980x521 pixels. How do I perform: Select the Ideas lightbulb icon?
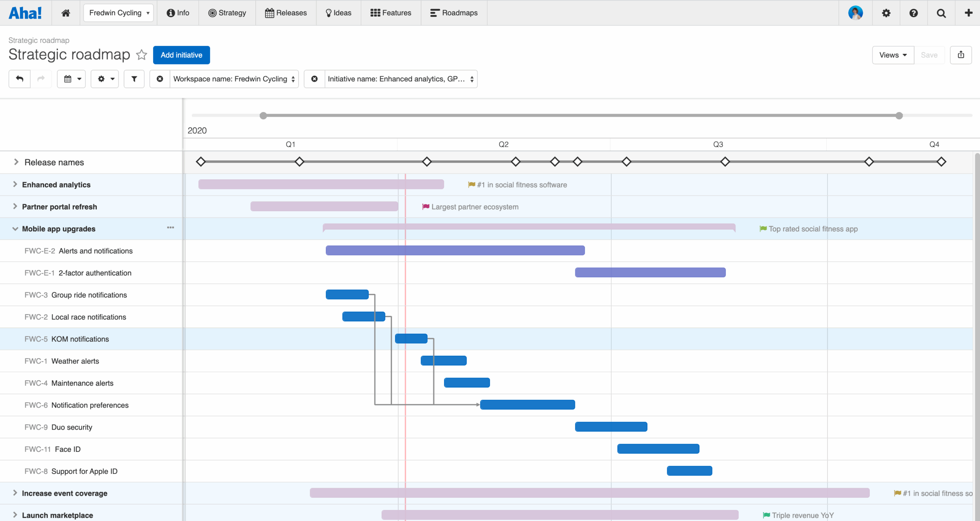tap(329, 13)
